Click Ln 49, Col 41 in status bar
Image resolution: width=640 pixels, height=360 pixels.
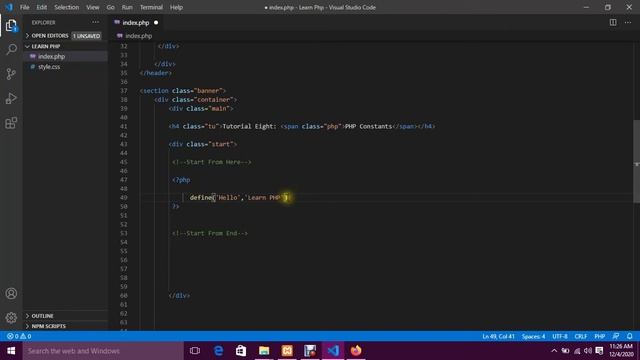(498, 336)
